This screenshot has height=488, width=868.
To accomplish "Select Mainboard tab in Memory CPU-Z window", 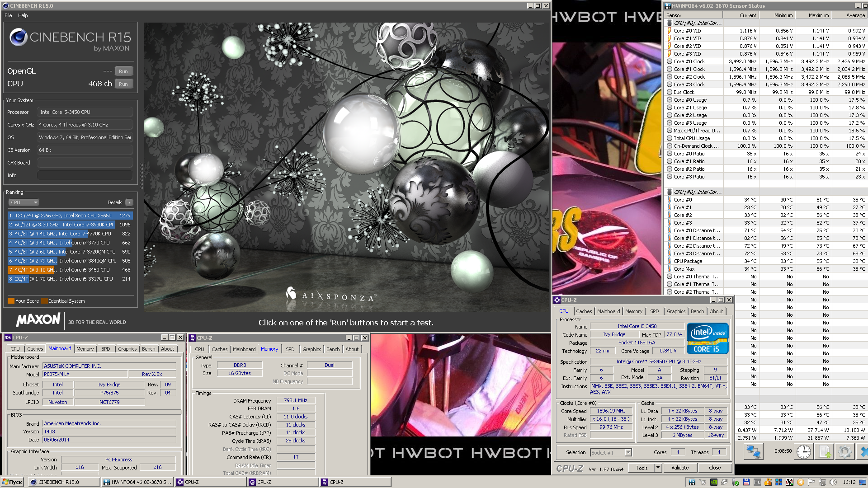I will pos(244,349).
